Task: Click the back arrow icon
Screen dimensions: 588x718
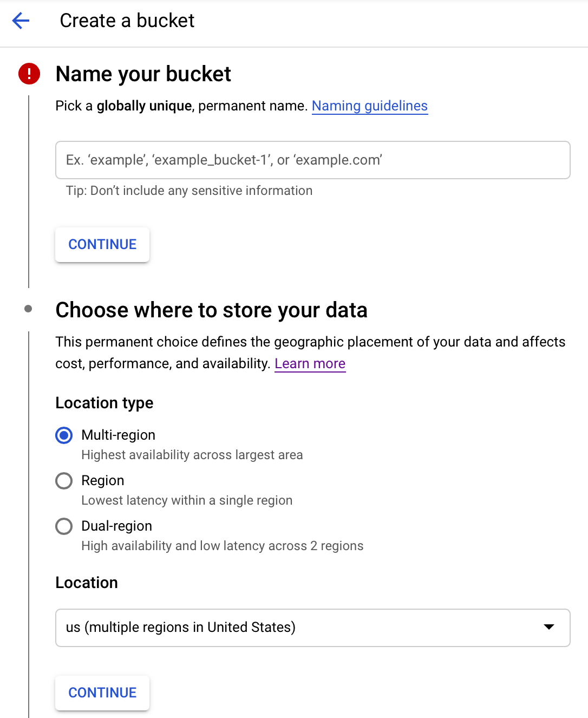Action: coord(21,21)
